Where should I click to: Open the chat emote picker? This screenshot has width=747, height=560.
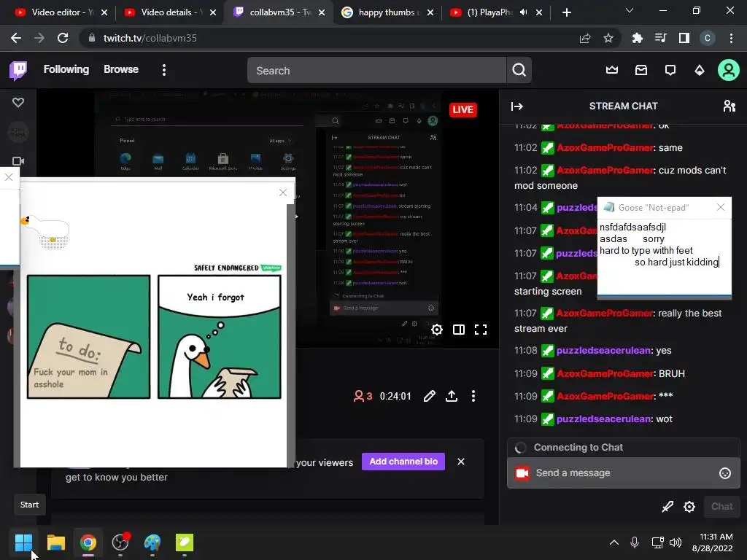coord(724,472)
